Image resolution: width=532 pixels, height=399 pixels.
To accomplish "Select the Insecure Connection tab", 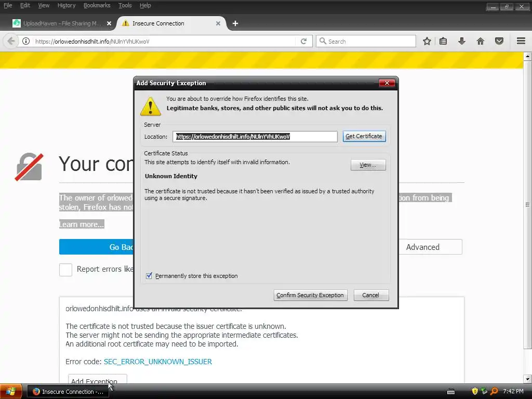I will point(171,23).
